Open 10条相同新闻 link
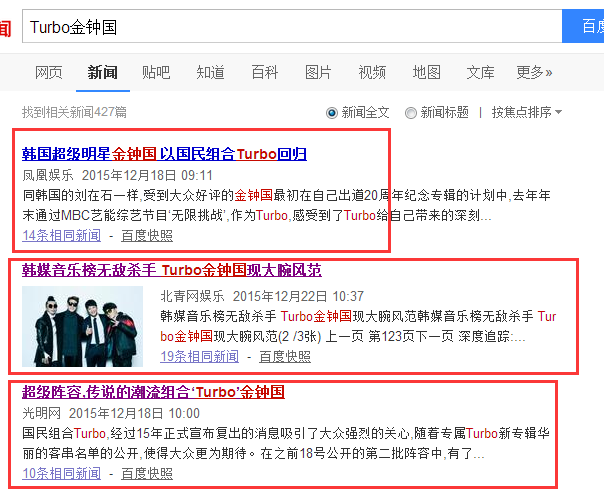This screenshot has height=492, width=604. point(62,474)
